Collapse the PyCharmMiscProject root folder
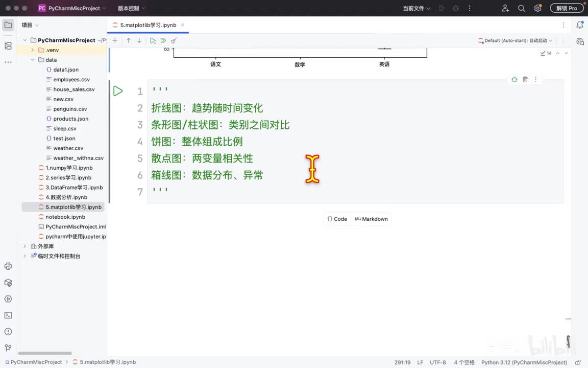 24,40
